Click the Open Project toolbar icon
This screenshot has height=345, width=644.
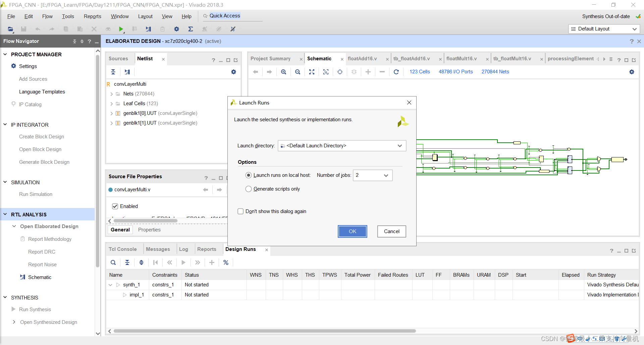pyautogui.click(x=10, y=29)
